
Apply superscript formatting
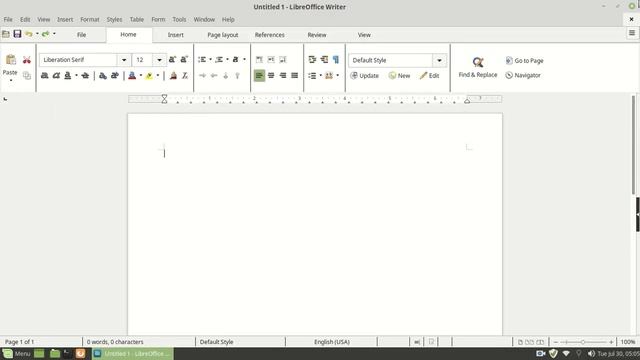click(115, 76)
